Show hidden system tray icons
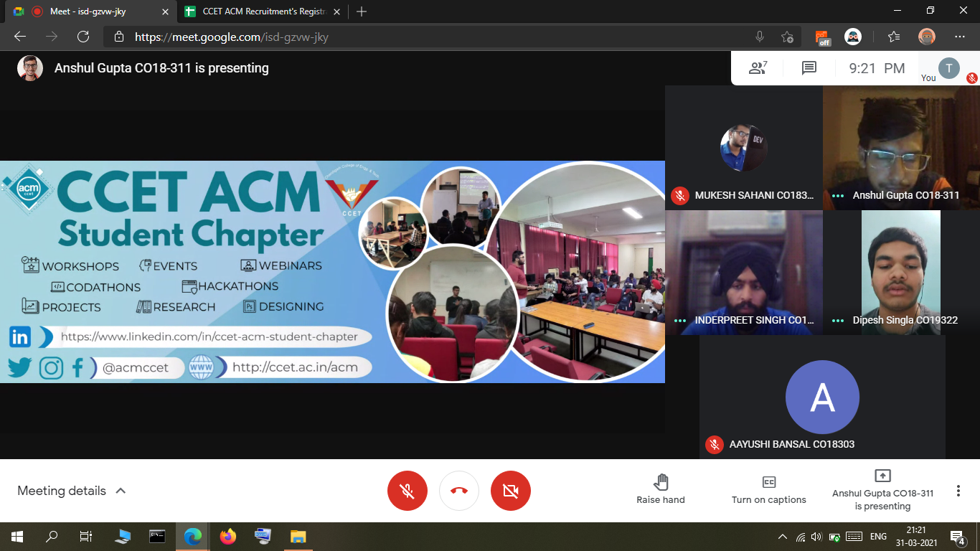This screenshot has width=980, height=551. 783,537
